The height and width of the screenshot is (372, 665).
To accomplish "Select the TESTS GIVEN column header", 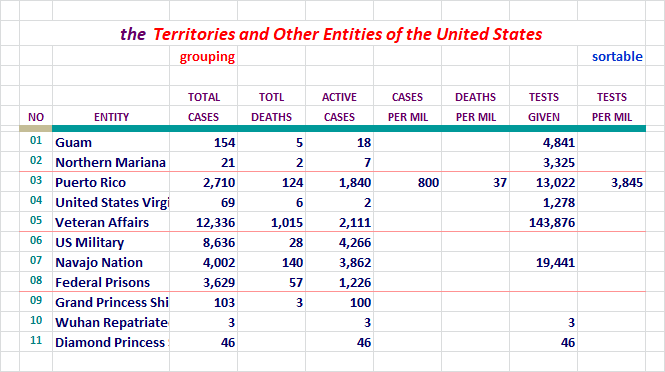I will coord(544,107).
